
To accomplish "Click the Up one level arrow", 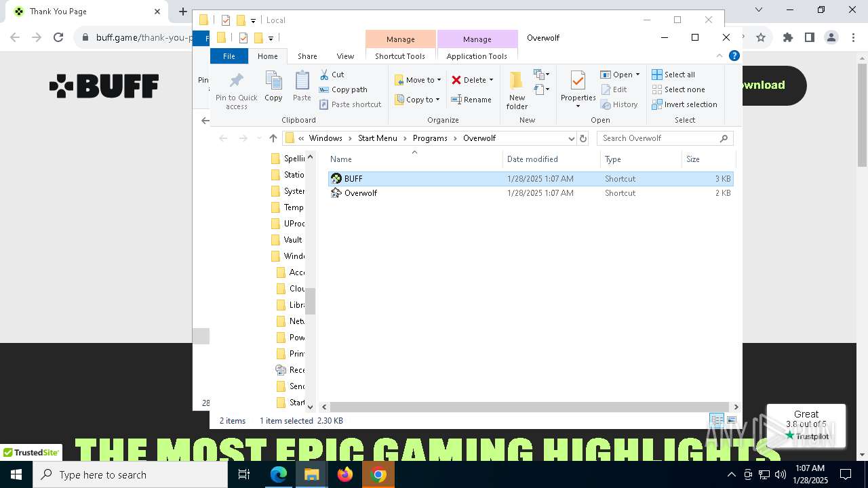I will 273,138.
